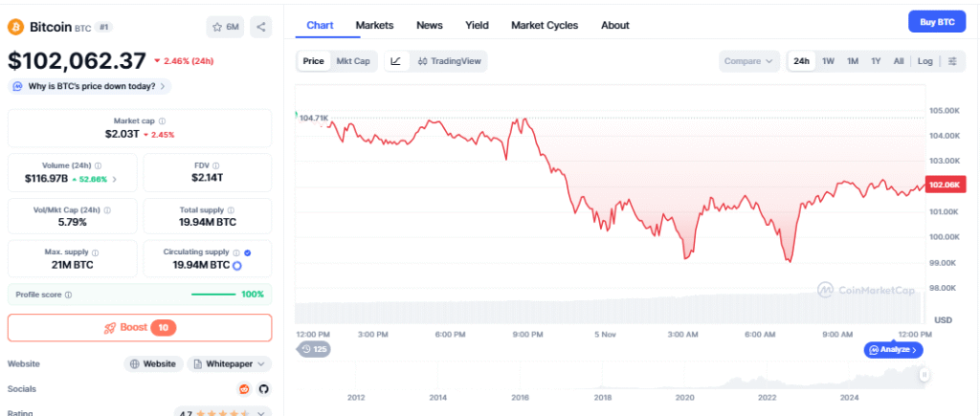The height and width of the screenshot is (416, 980).
Task: Add Bitcoin to watchlist using star icon
Action: [x=225, y=27]
